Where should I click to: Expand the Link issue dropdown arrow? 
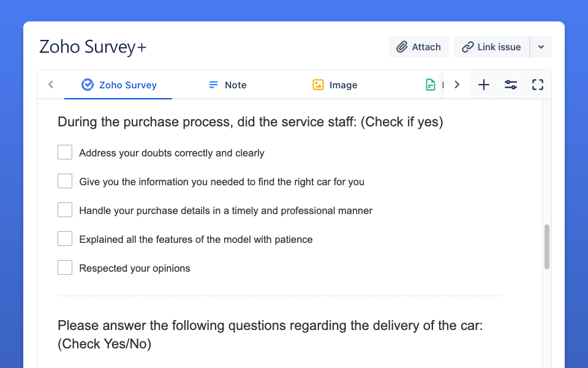(x=541, y=47)
